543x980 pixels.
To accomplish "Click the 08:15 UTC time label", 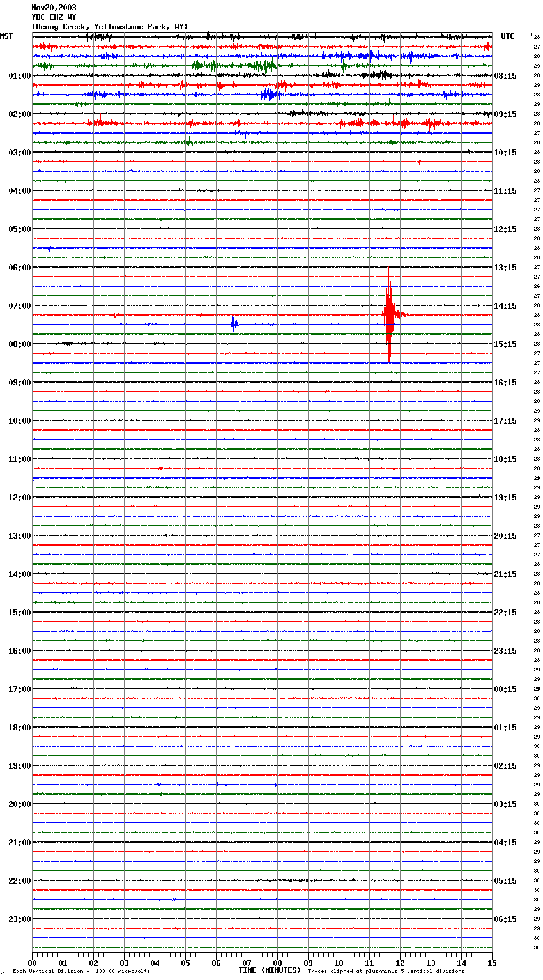I will 505,76.
